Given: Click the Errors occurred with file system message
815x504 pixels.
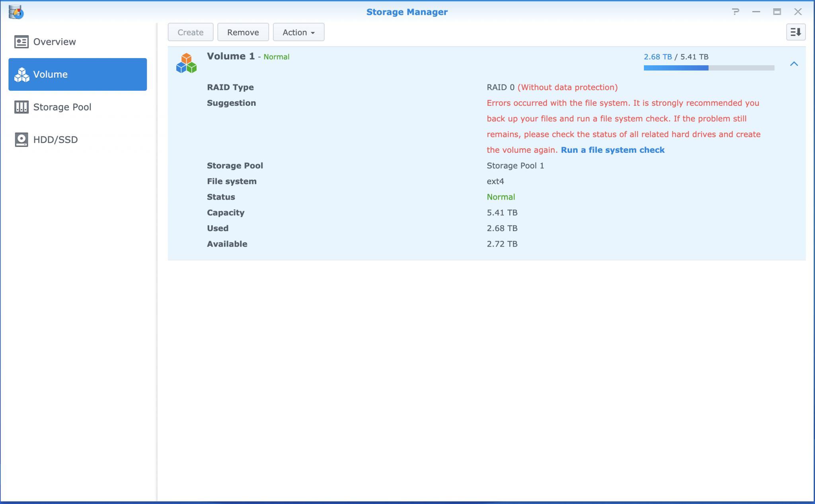Looking at the screenshot, I should coord(624,126).
